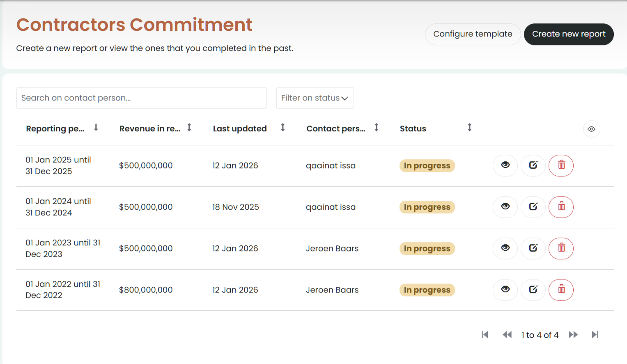Delete the 01 Jan 2023 report
The width and height of the screenshot is (627, 364).
(561, 248)
